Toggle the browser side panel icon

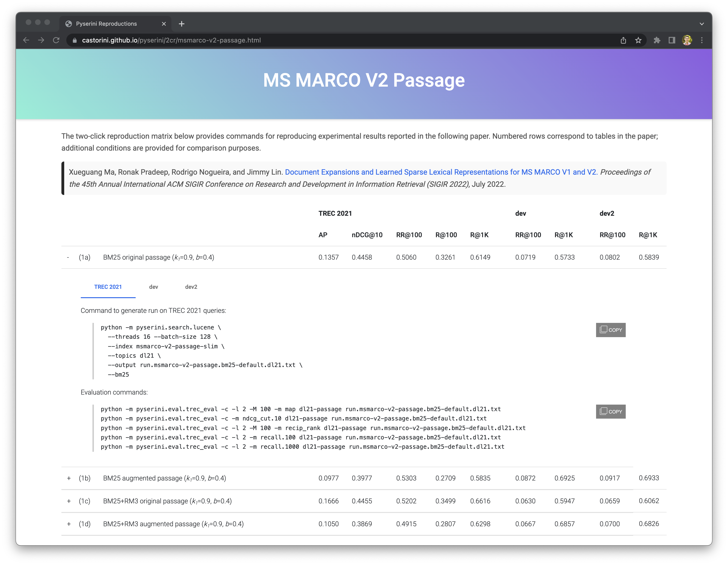[x=672, y=40]
